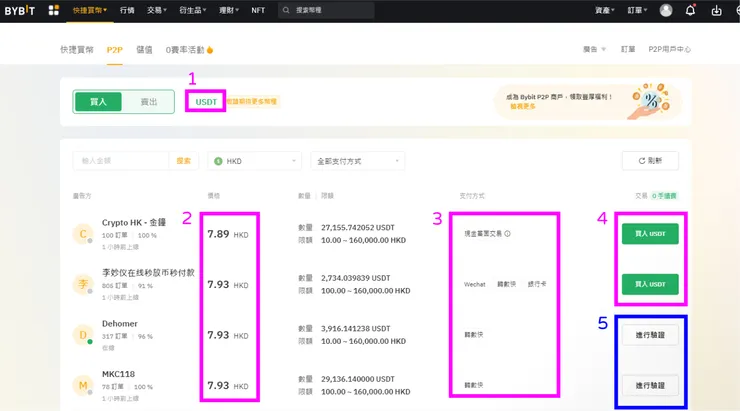Open the HKD fiat currency dropdown
Screen dimensions: 740x411
coord(254,161)
